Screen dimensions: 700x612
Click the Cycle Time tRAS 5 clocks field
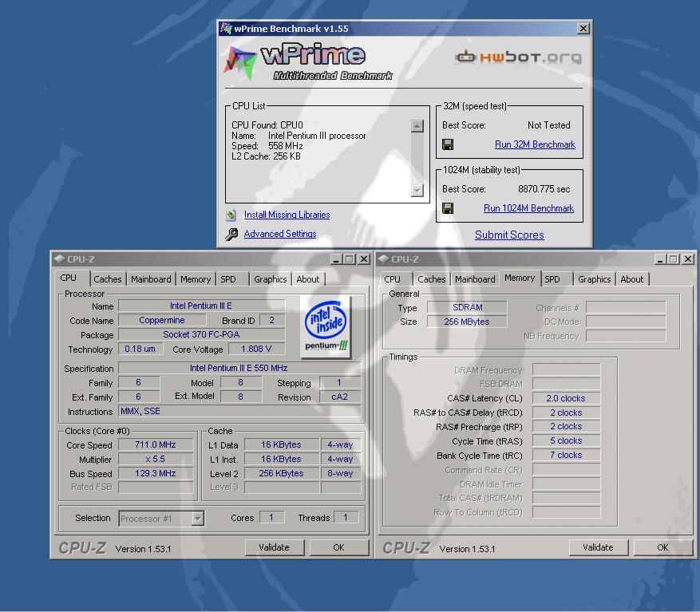click(x=566, y=441)
